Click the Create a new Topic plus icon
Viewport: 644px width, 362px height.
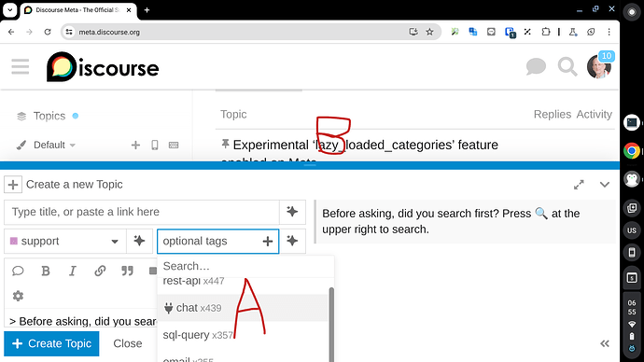click(x=13, y=185)
